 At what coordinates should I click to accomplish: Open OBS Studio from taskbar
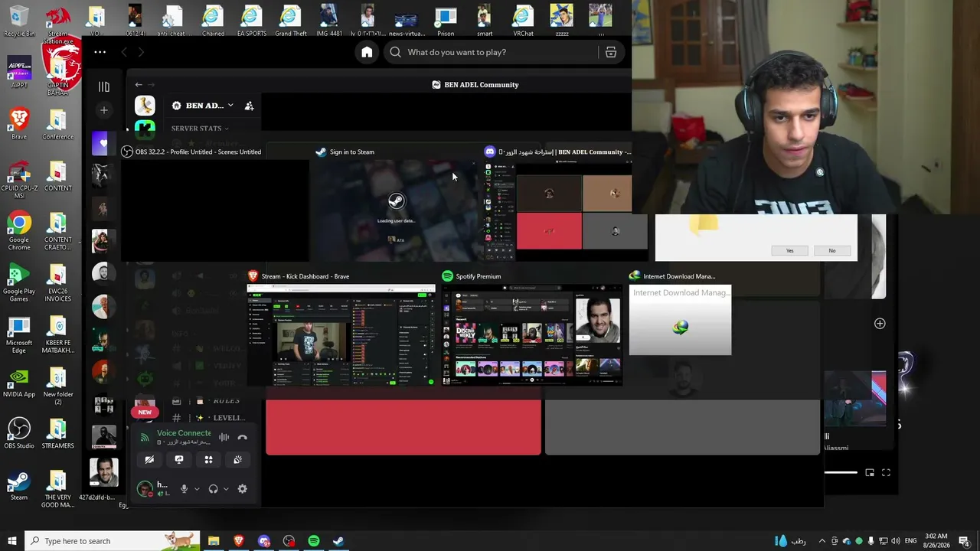tap(289, 541)
